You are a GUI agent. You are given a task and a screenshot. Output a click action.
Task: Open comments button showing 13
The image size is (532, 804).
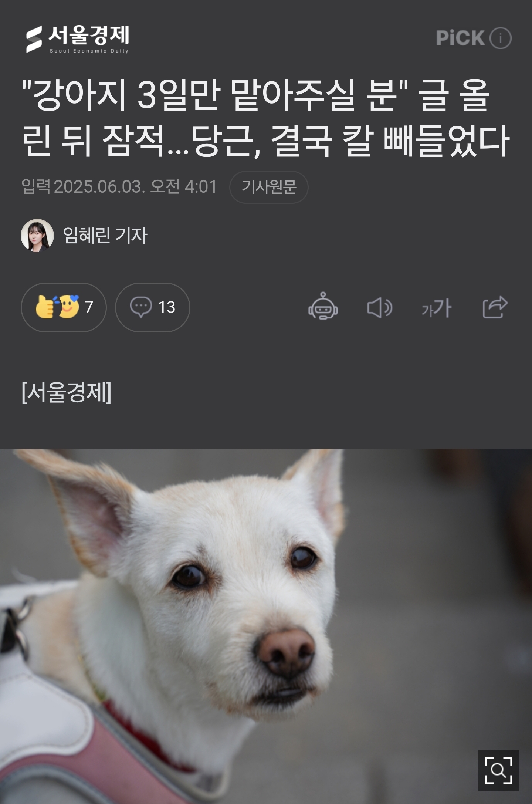coord(152,307)
